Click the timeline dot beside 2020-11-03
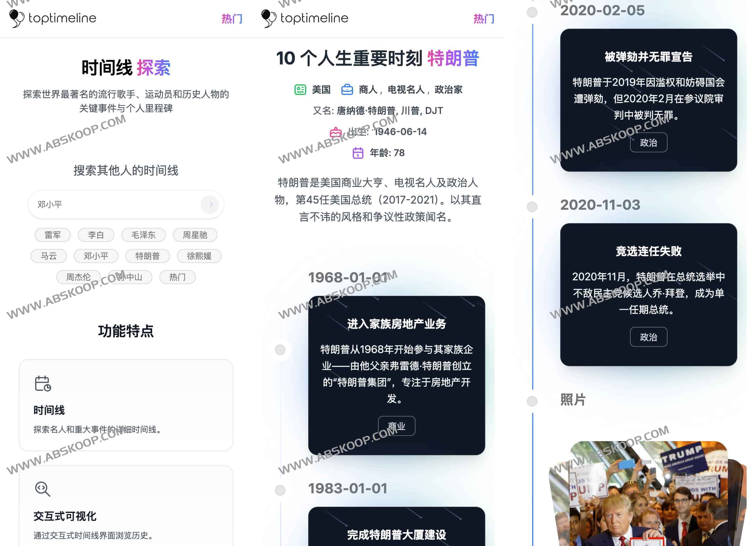The width and height of the screenshot is (756, 546). pyautogui.click(x=532, y=207)
